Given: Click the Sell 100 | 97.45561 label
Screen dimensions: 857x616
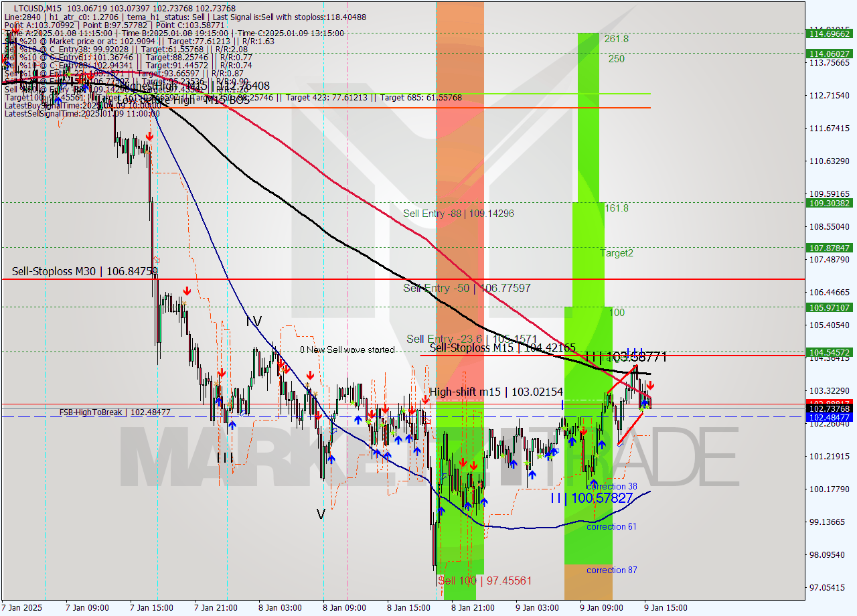Looking at the screenshot, I should click(x=485, y=581).
